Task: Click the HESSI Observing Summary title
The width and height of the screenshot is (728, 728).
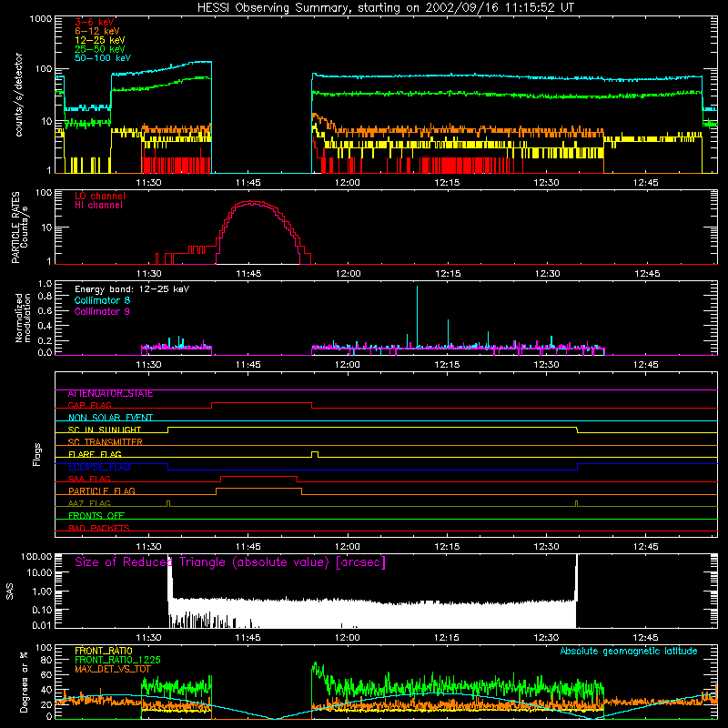Action: (386, 8)
